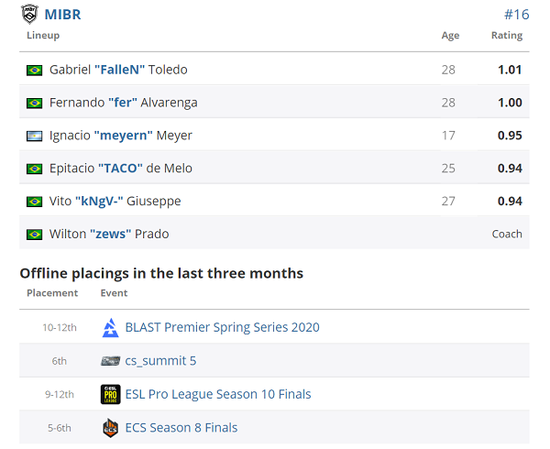Open BLAST Premier Spring Series 2020 event
550x449 pixels.
tap(222, 327)
